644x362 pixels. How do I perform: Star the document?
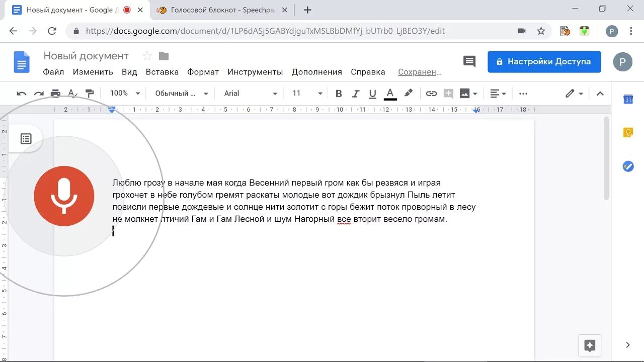147,56
